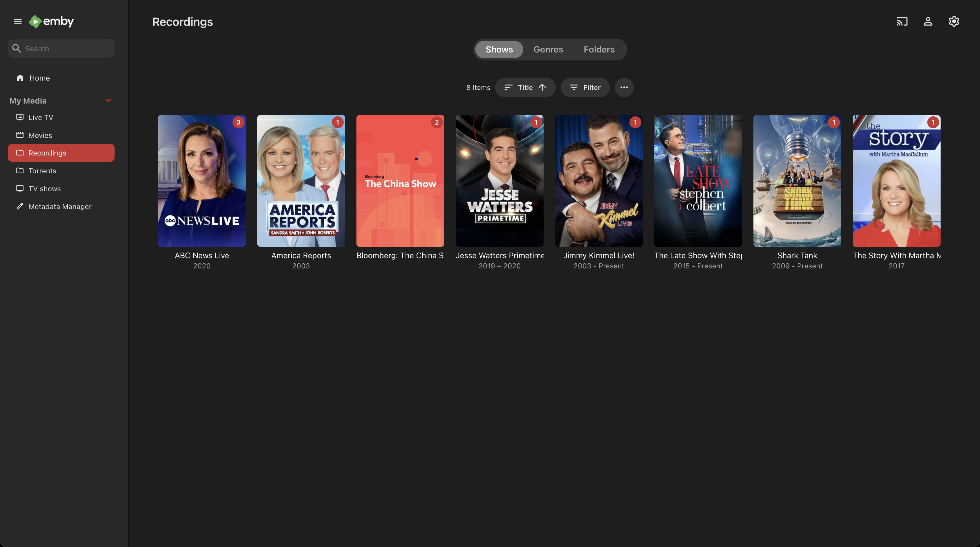Click the 2019 – 2020 year text
Viewport: 980px width, 547px height.
coord(500,266)
